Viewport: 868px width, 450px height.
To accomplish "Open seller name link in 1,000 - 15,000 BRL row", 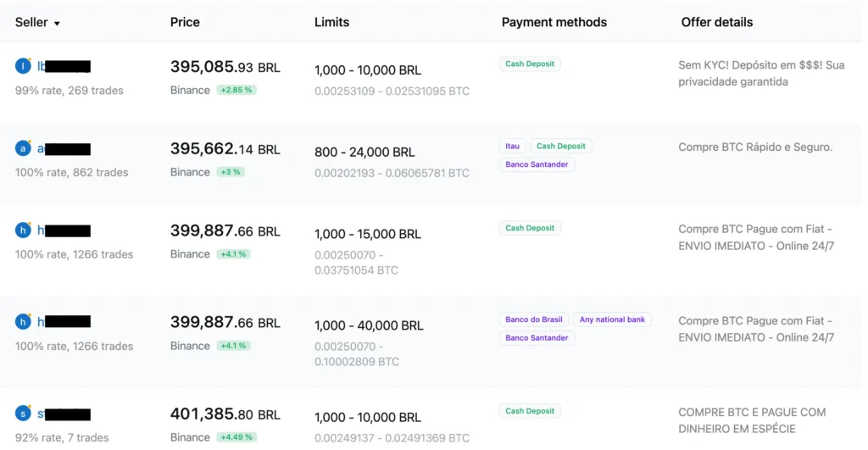I will click(64, 231).
